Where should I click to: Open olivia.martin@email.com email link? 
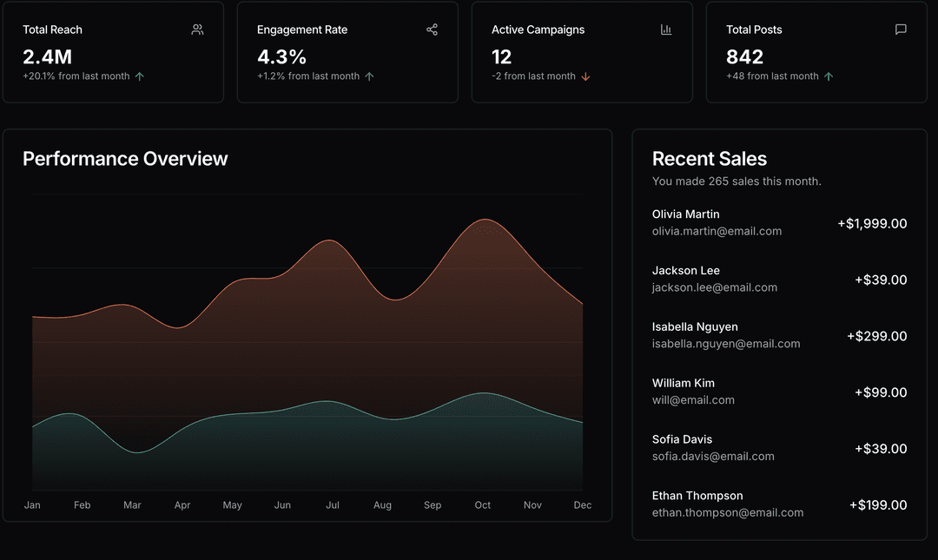coord(717,231)
